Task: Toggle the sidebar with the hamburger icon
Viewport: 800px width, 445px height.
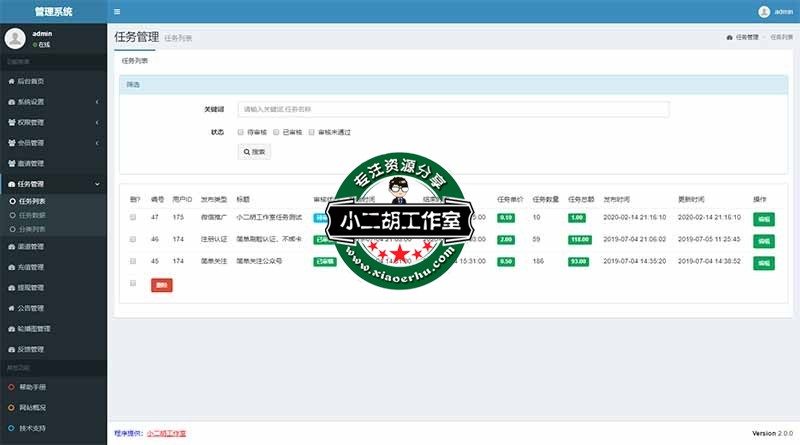Action: coord(117,12)
